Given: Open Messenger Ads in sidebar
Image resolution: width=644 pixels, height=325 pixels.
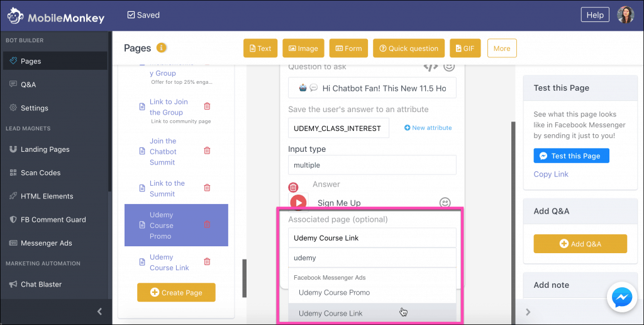Looking at the screenshot, I should point(55,243).
